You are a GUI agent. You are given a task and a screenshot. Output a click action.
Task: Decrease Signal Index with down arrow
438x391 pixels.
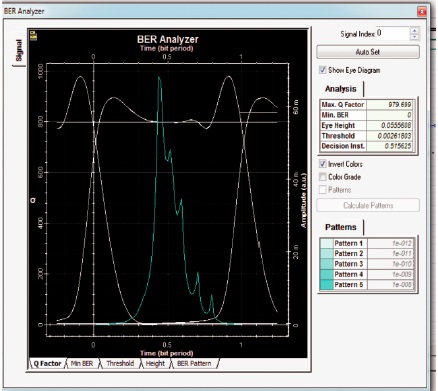414,37
